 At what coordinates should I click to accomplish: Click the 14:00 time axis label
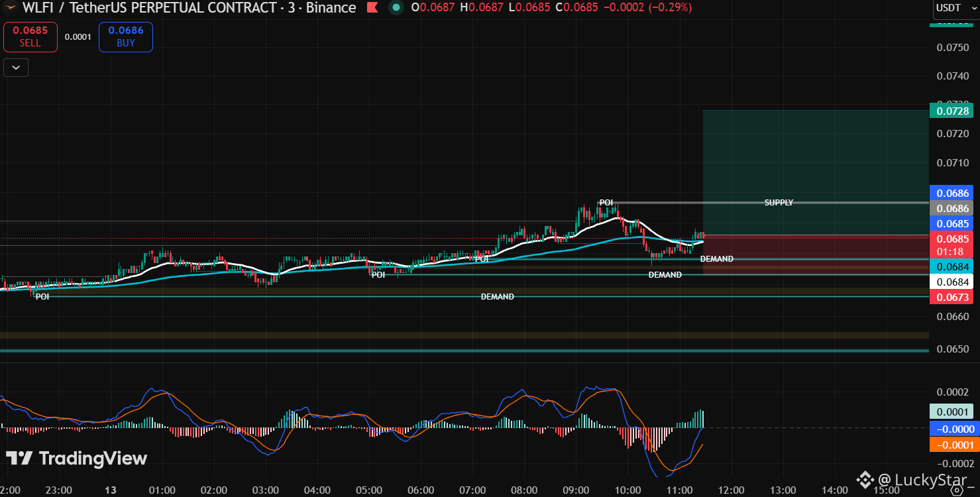click(x=834, y=490)
